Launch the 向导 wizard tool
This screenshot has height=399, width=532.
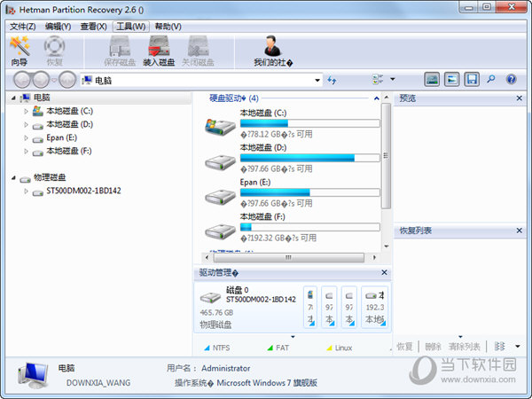click(x=20, y=51)
